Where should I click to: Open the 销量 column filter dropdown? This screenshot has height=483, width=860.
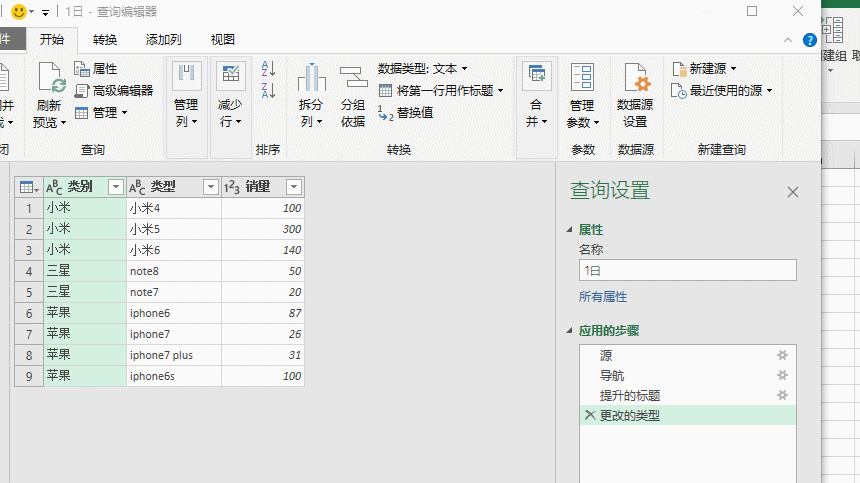(294, 187)
